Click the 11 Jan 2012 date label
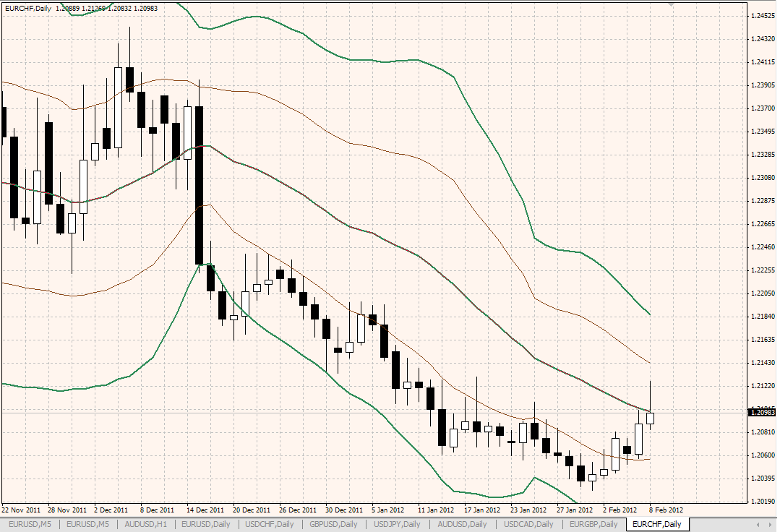Image resolution: width=780 pixels, height=532 pixels. (436, 510)
